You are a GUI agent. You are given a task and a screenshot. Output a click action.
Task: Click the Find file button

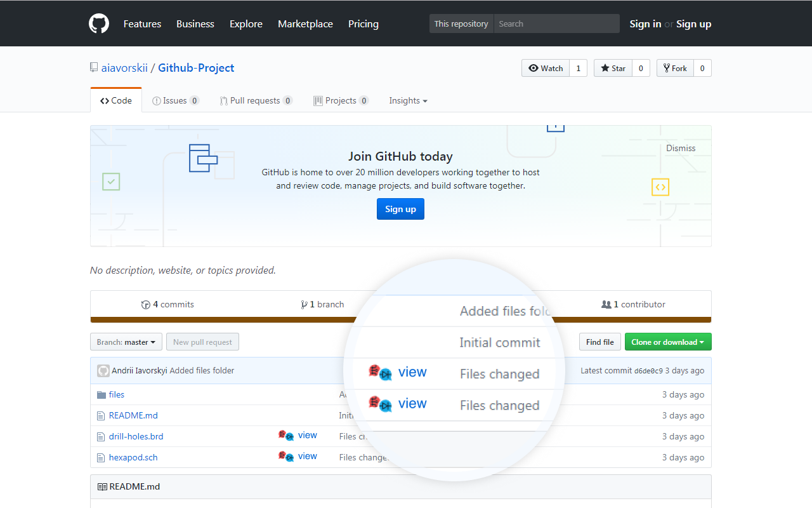(599, 341)
